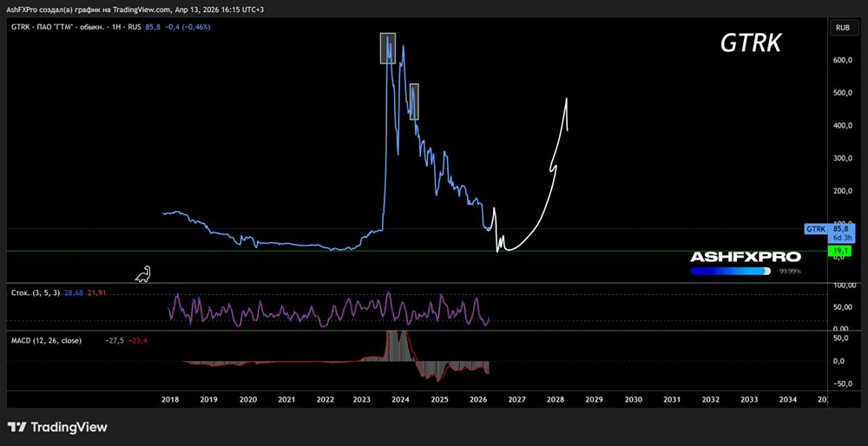868x446 pixels.
Task: Click the 2032 label on time axis
Action: [711, 399]
